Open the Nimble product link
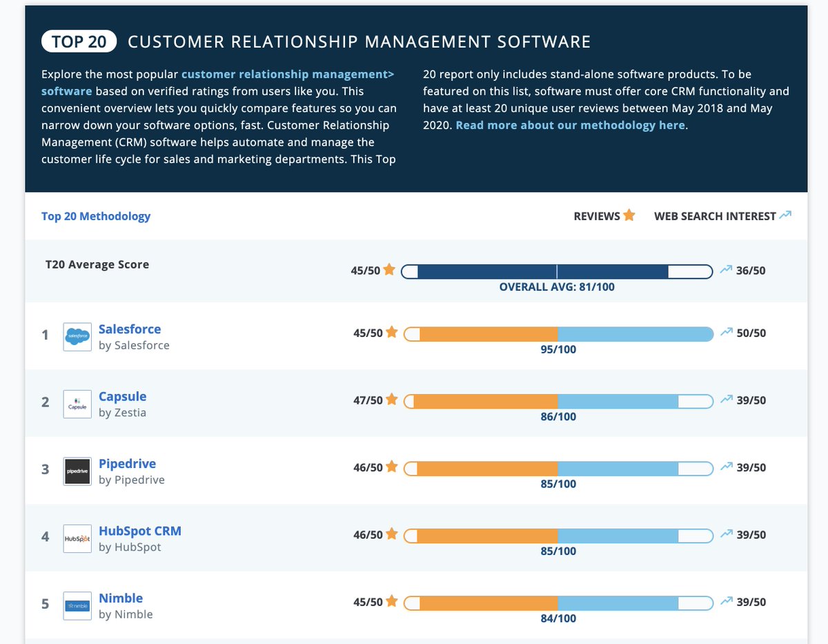 (121, 598)
